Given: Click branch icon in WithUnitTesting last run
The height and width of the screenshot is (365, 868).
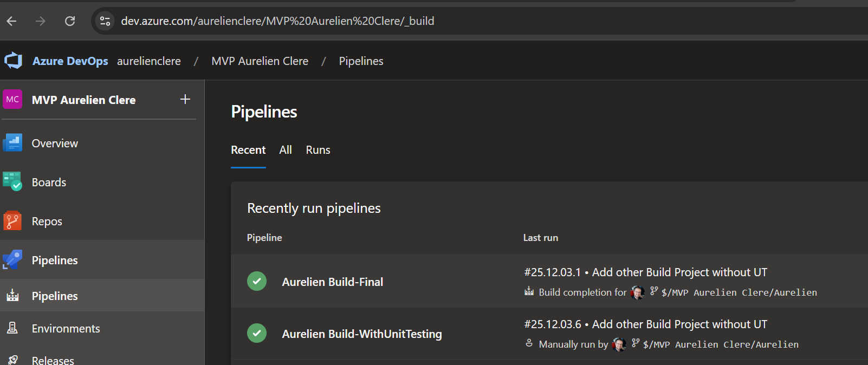Looking at the screenshot, I should pos(636,343).
